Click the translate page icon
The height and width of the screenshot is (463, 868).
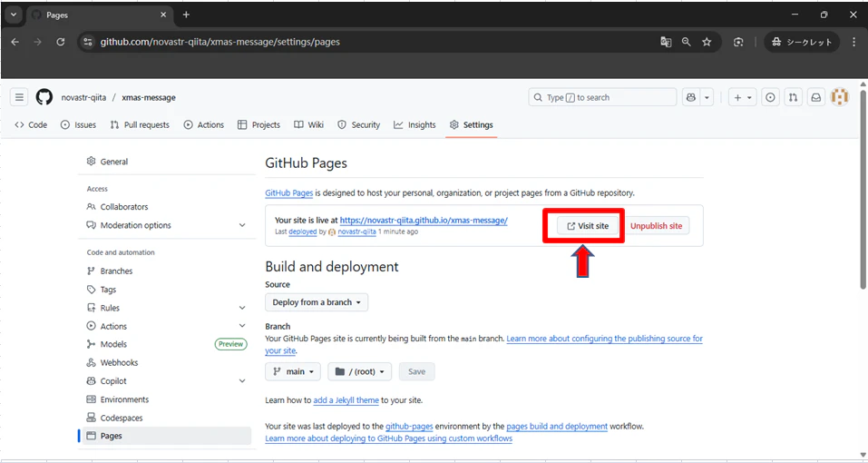tap(666, 42)
